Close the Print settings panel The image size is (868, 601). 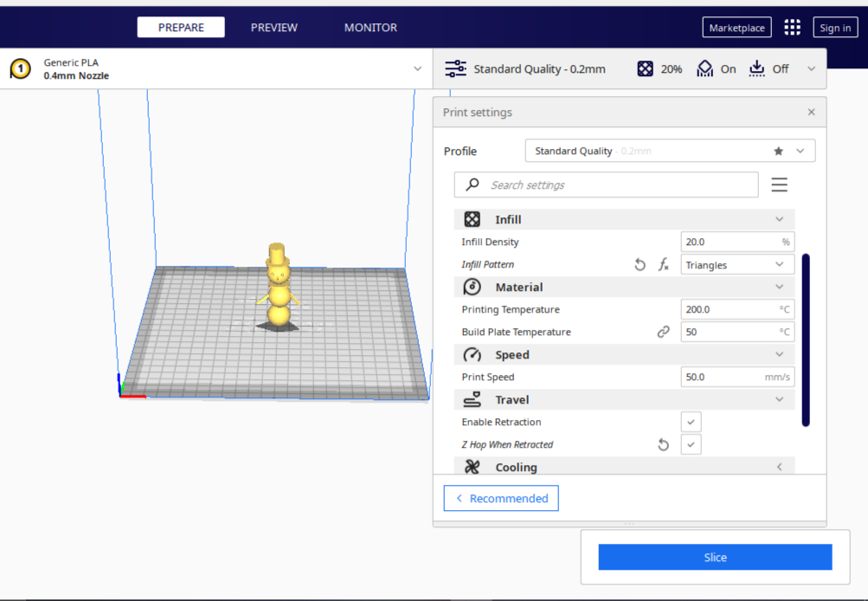pos(811,112)
